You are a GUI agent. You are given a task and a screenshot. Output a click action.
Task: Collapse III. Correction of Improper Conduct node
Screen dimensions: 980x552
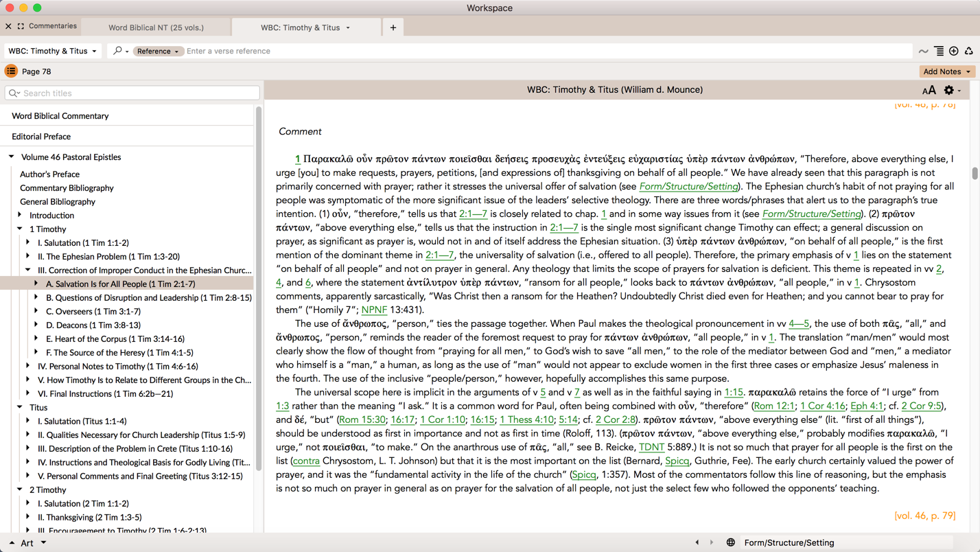tap(28, 270)
